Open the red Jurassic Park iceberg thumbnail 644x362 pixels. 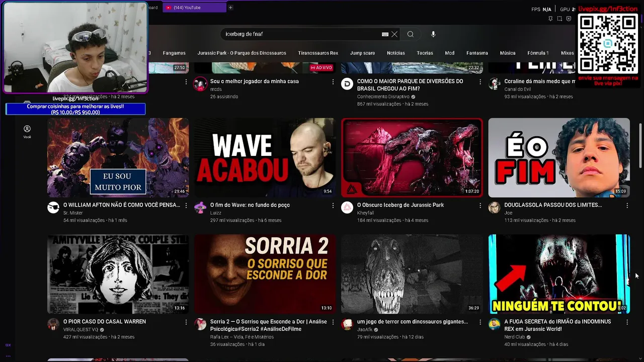point(412,157)
